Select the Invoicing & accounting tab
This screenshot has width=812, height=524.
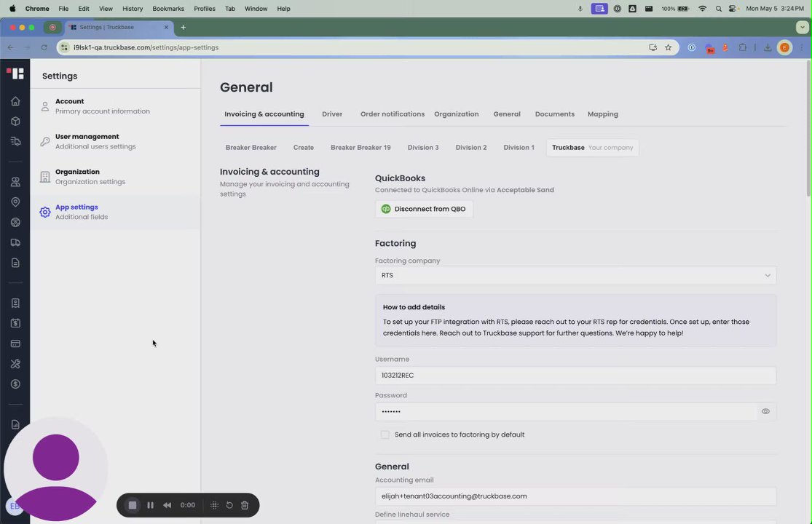tap(264, 114)
